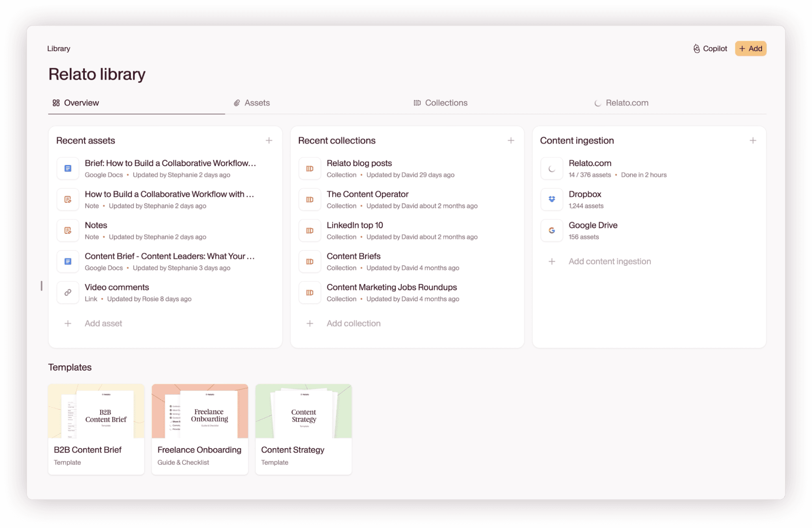The width and height of the screenshot is (812, 528).
Task: Open the B2B Content Brief template thumbnail
Action: (x=96, y=411)
